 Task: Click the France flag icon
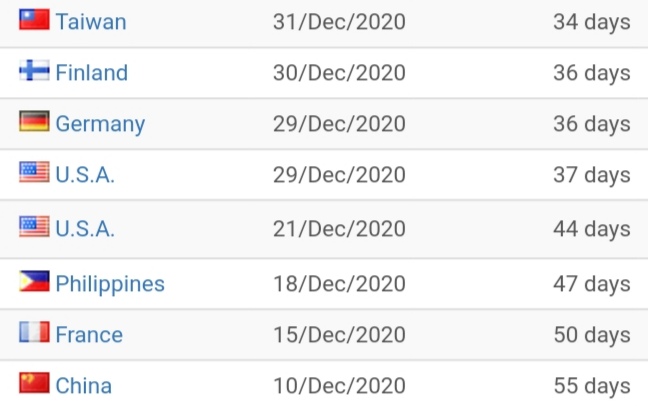[x=34, y=332]
